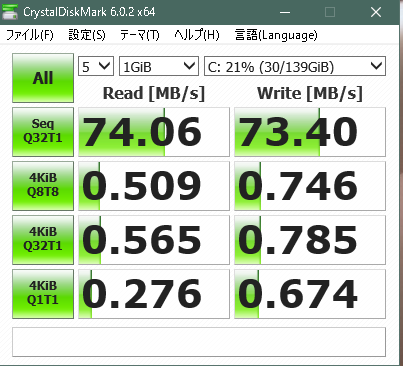Close the CrystalDiskMark window
This screenshot has height=366, width=403.
click(x=376, y=12)
